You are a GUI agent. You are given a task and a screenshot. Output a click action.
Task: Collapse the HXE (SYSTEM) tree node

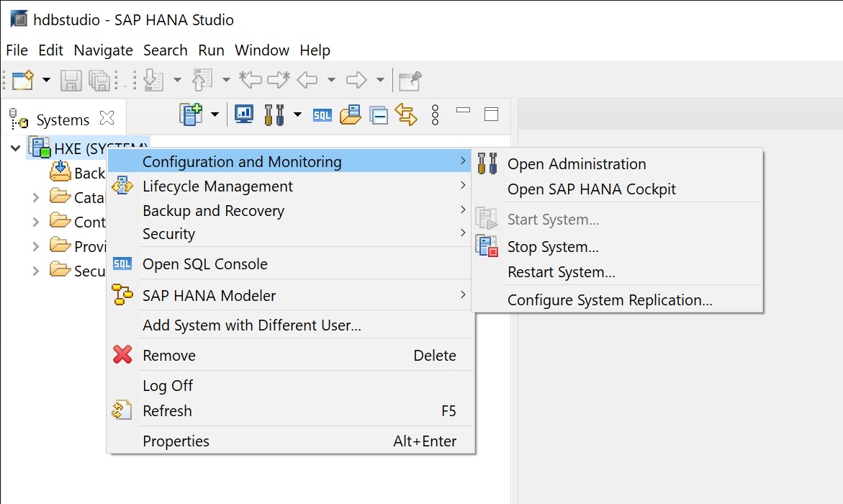coord(16,148)
